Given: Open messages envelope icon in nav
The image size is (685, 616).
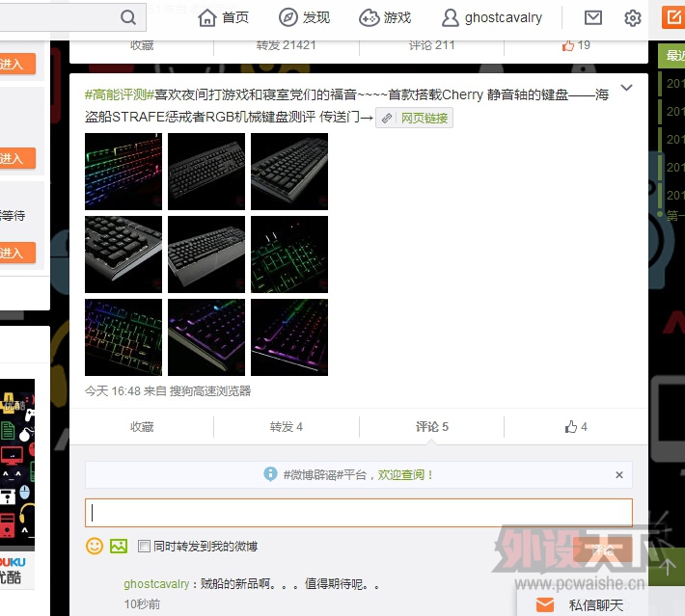Looking at the screenshot, I should [593, 17].
